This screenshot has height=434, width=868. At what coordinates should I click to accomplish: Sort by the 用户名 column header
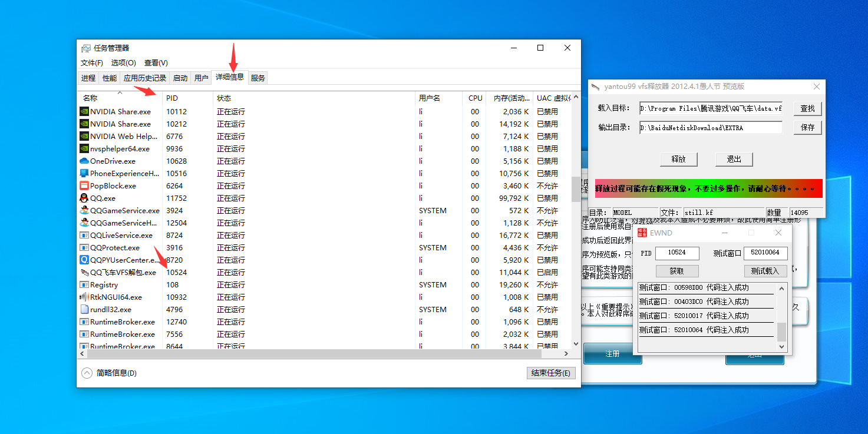[439, 98]
